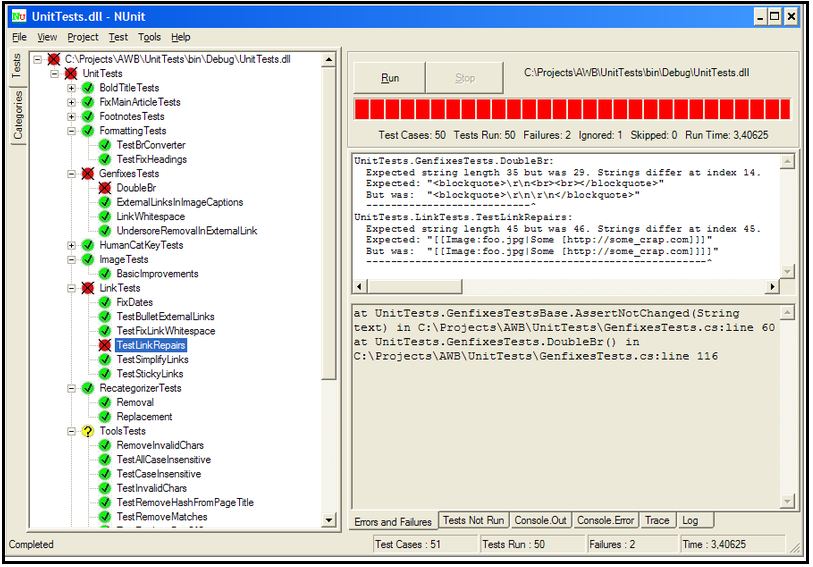Collapse the RecategorizerTests node

pyautogui.click(x=72, y=388)
